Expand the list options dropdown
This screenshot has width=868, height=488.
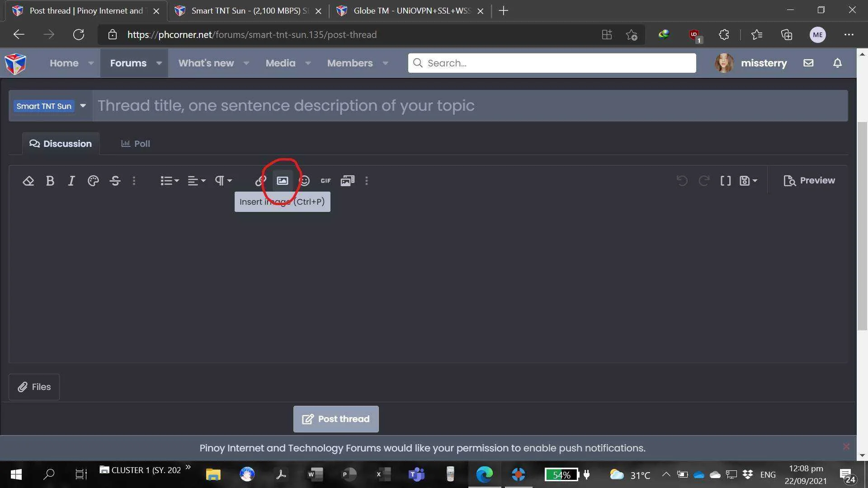pos(170,181)
